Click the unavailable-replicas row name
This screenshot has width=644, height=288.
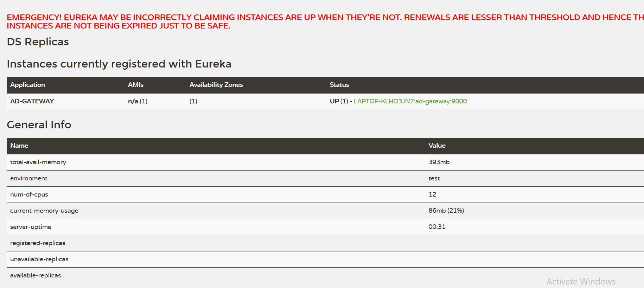39,259
